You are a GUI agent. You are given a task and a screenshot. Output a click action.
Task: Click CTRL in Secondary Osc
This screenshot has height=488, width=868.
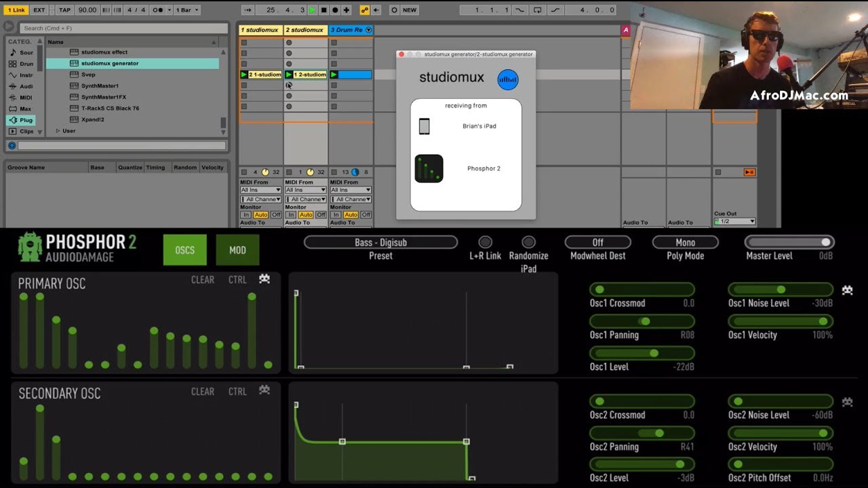[x=237, y=392]
